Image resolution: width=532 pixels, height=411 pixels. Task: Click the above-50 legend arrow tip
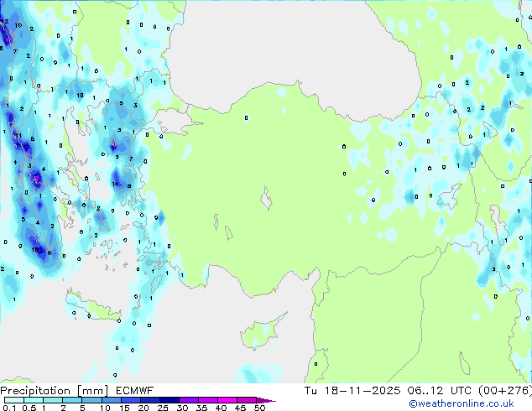(x=266, y=400)
